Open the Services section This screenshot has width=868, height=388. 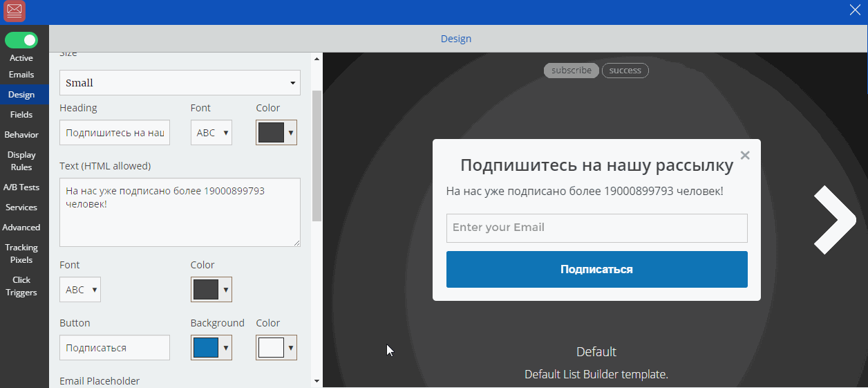click(x=21, y=207)
